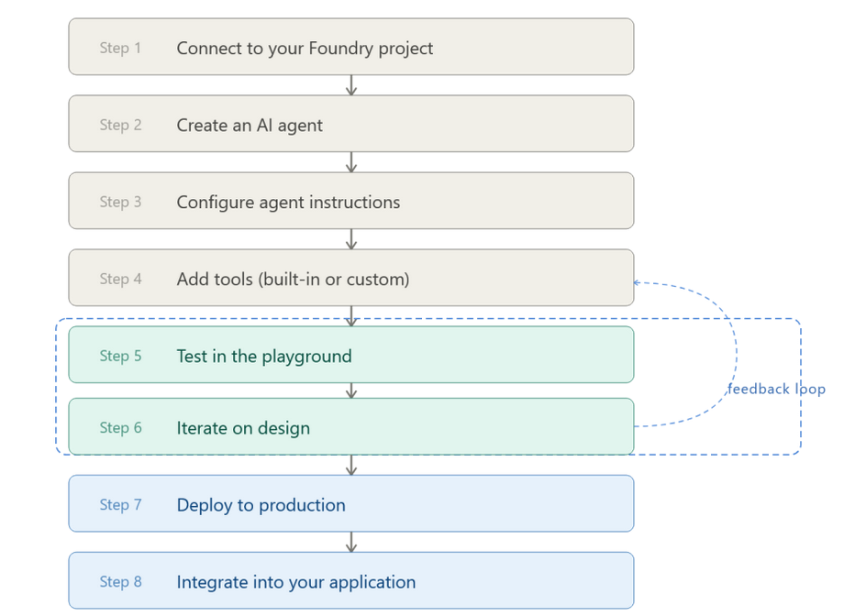Click the arrow between Step 1 and Step 2
Screen dimensions: 855x616
pyautogui.click(x=351, y=85)
